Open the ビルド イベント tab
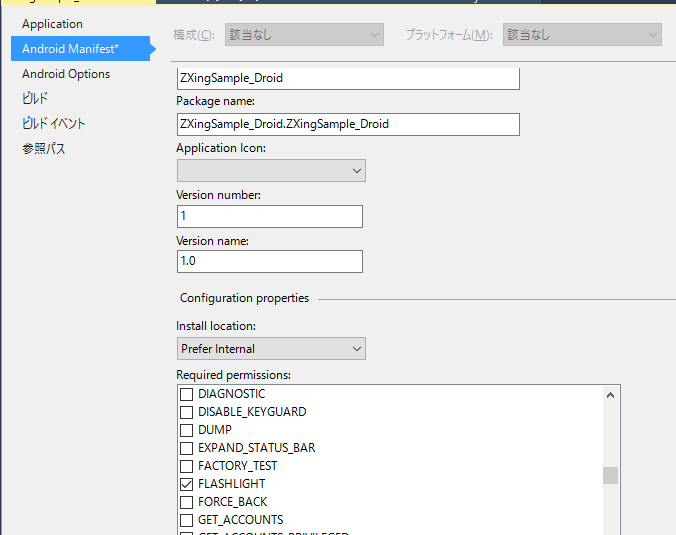This screenshot has height=535, width=676. 53,124
